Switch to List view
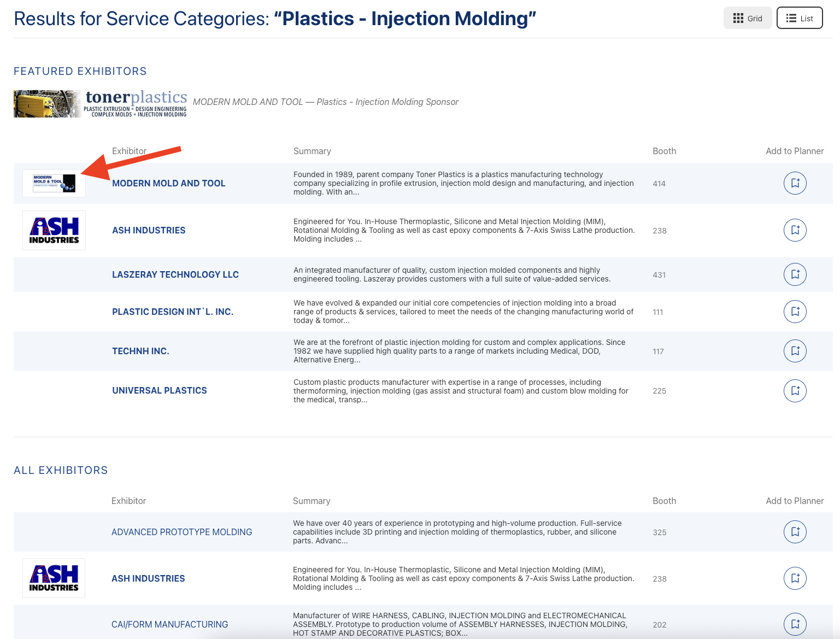Image resolution: width=840 pixels, height=639 pixels. [799, 18]
